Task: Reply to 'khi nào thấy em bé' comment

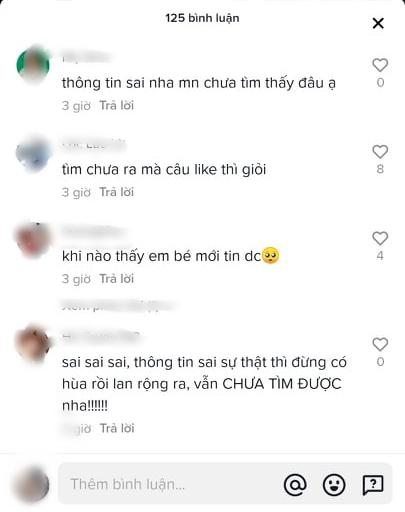Action: (117, 279)
